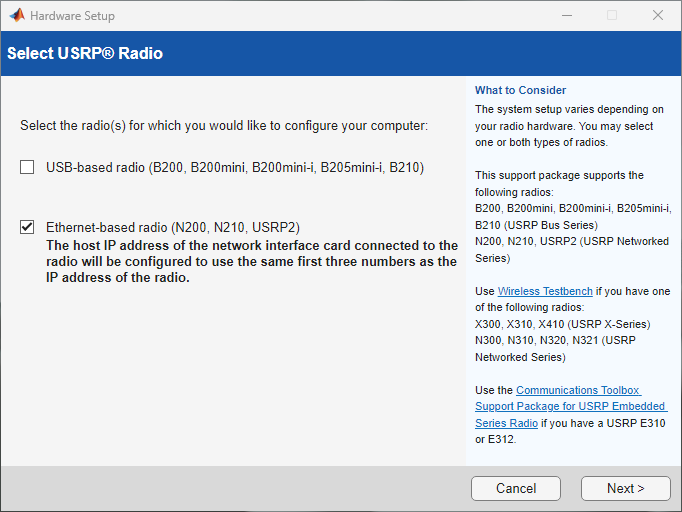Image resolution: width=682 pixels, height=512 pixels.
Task: Click the Ethernet-based radio (N200, N210, USRP2) label
Action: coord(173,227)
